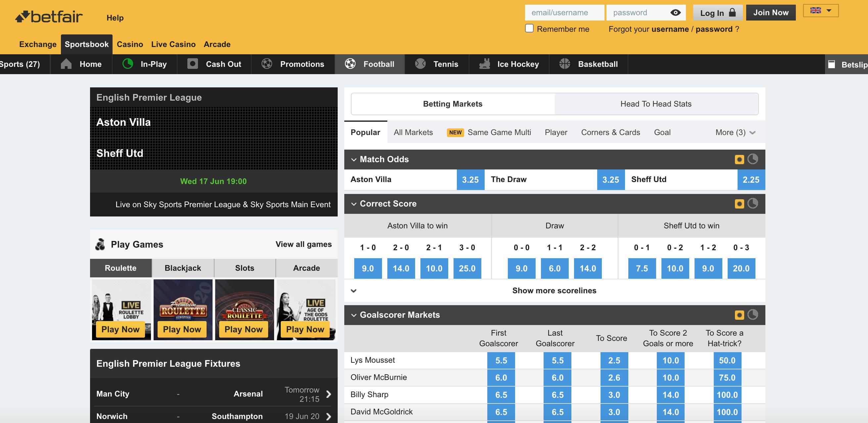
Task: Open Man City v Arsenal fixture arrow
Action: [328, 394]
